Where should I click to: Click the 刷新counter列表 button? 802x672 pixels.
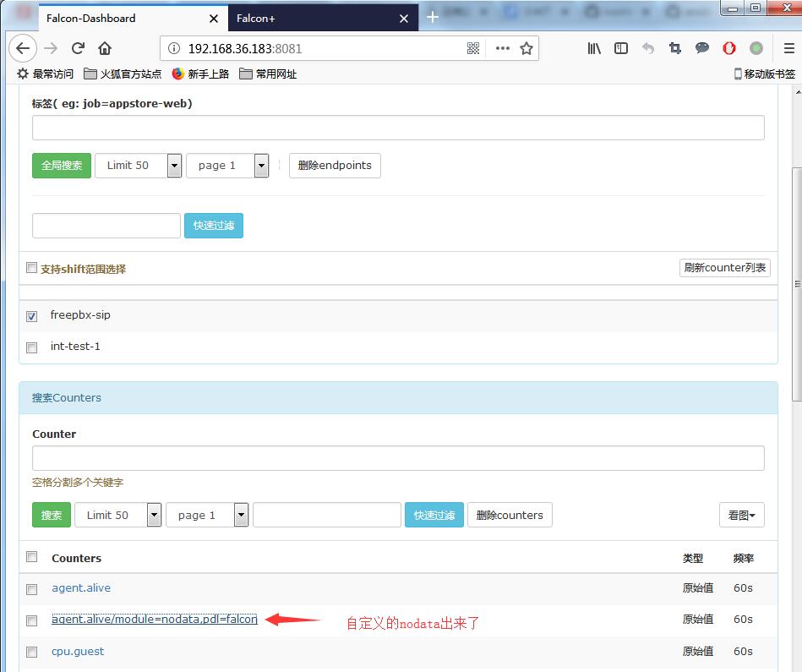[724, 268]
